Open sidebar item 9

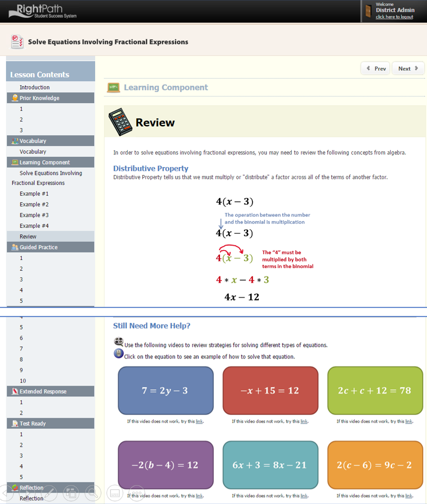21,370
